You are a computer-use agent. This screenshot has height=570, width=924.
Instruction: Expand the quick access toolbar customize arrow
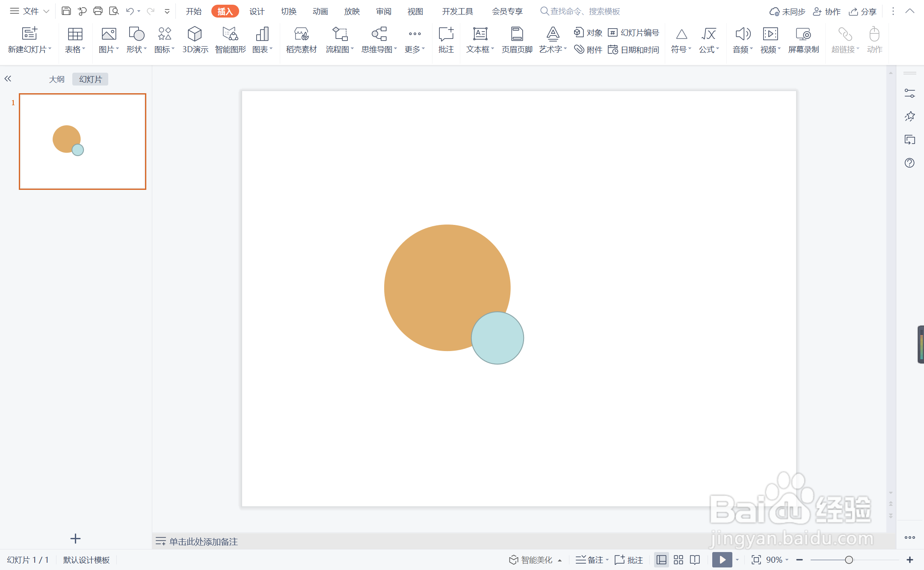click(x=167, y=11)
